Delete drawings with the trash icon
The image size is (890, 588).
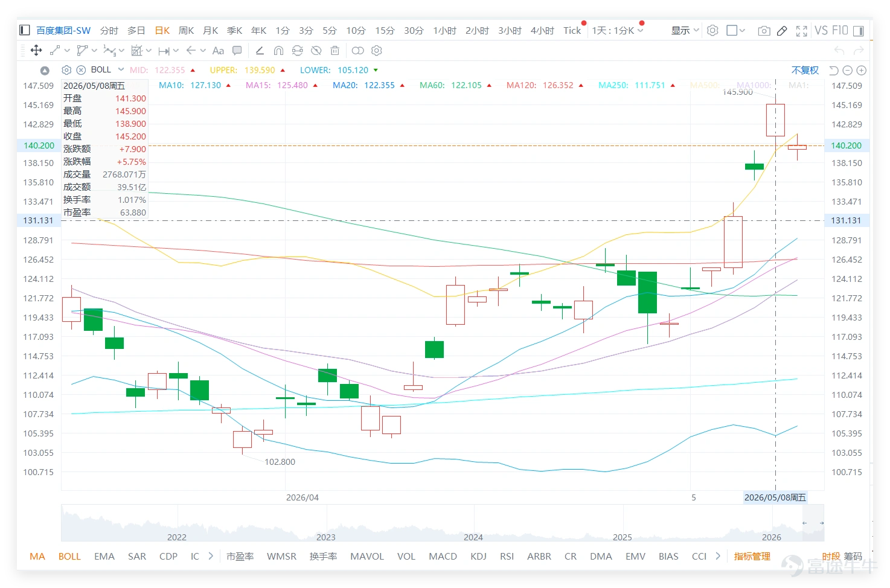tap(335, 51)
